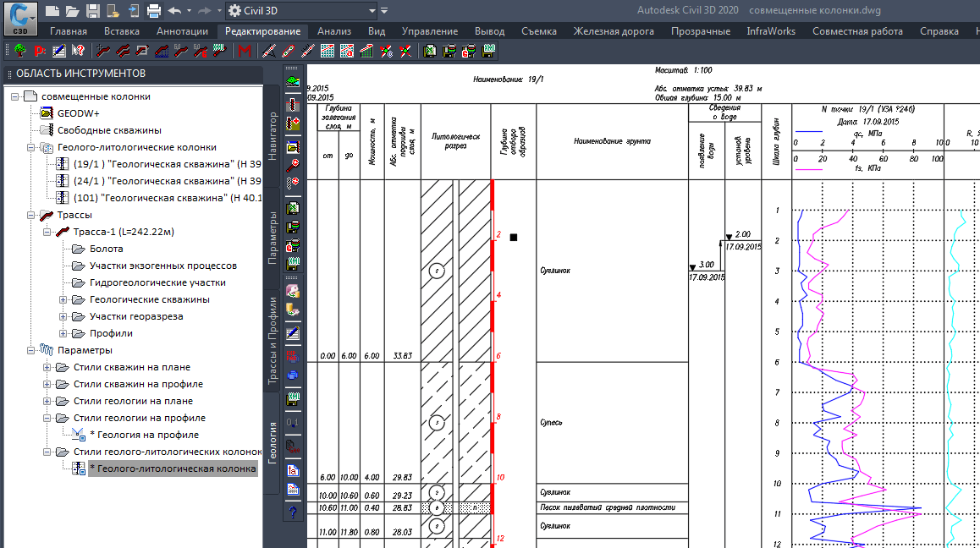Viewport: 980px width, 548px height.
Task: Open the Трассы и Профили side tab
Action: [273, 341]
